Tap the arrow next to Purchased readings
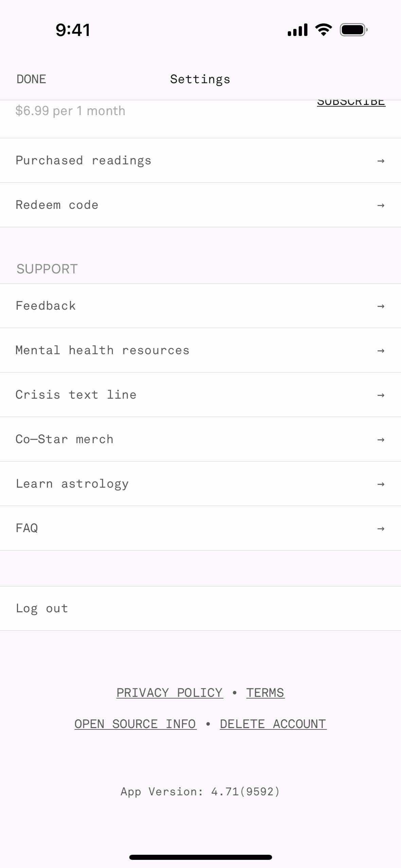 (x=381, y=161)
